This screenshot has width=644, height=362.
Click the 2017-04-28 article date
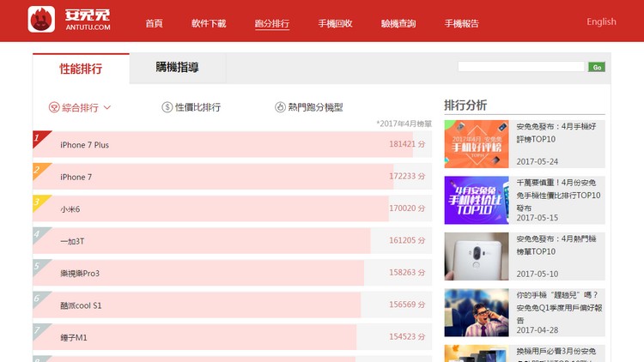click(538, 330)
